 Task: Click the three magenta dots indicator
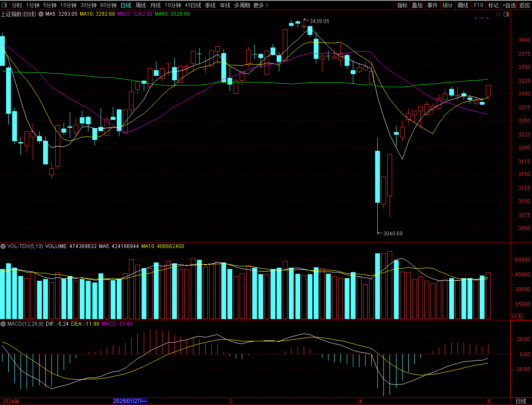481,18
